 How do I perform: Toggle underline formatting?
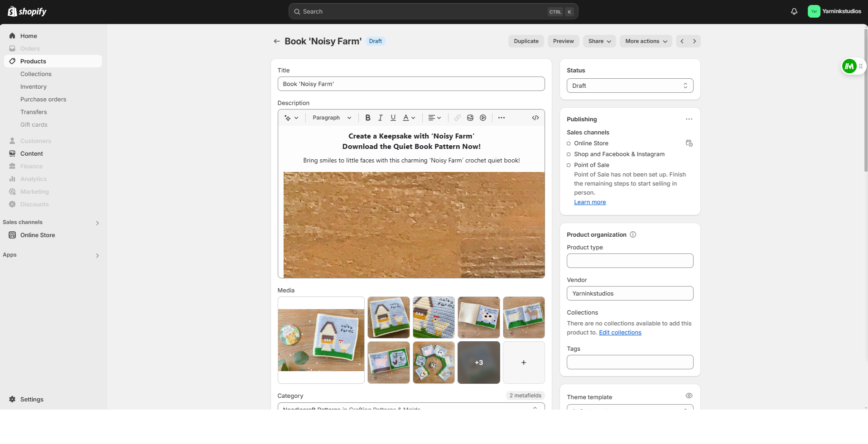pyautogui.click(x=393, y=118)
